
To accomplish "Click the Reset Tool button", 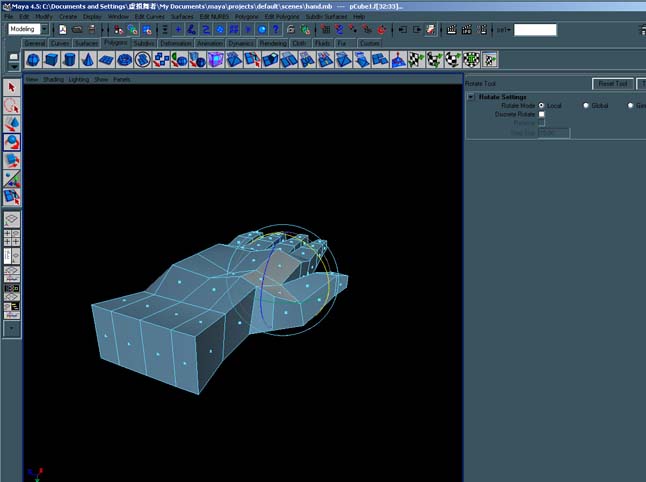I will click(613, 84).
